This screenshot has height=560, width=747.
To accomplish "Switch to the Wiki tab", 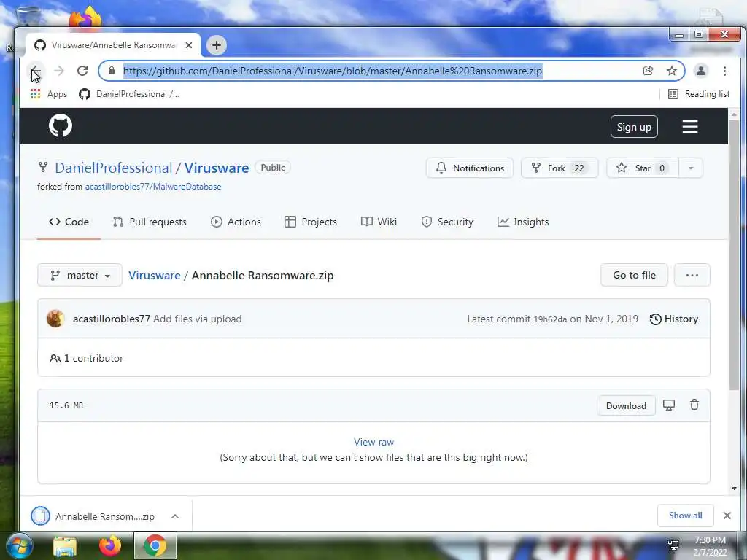I will coord(379,222).
